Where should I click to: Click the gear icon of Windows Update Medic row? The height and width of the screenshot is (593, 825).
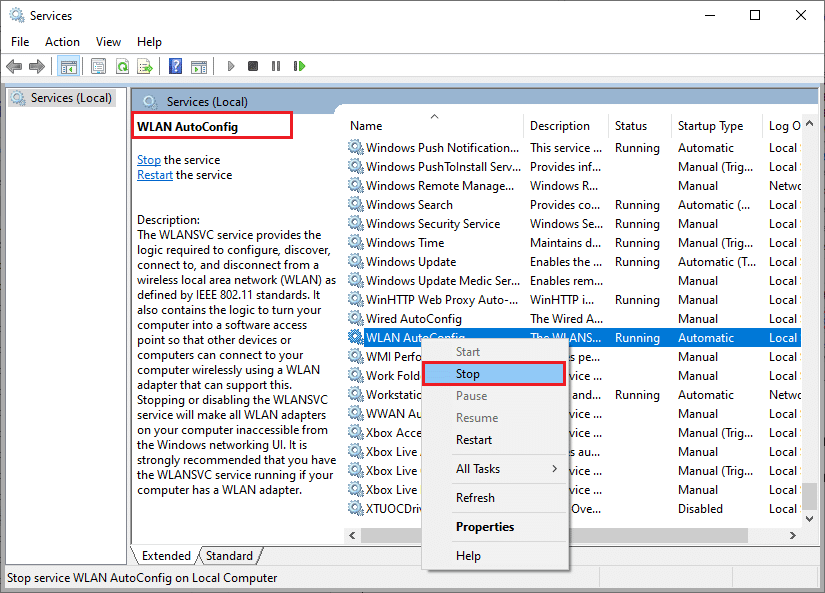pos(356,280)
